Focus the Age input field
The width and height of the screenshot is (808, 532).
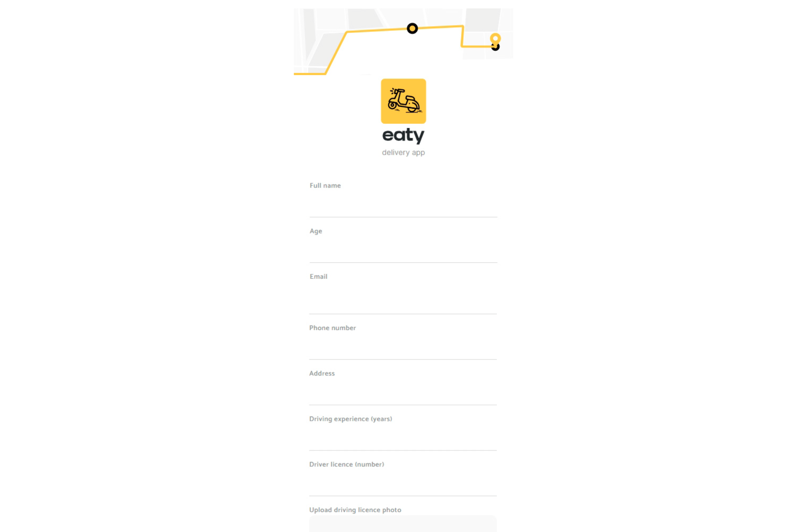[403, 251]
